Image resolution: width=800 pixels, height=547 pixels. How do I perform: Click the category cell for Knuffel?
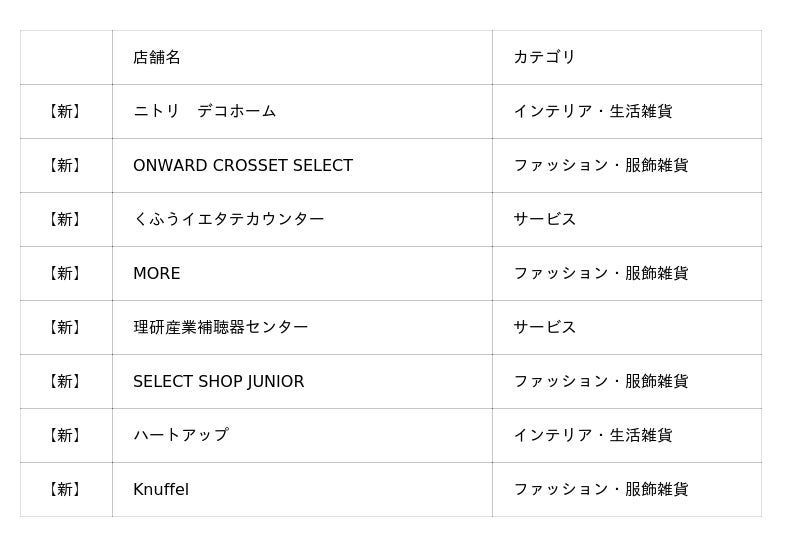click(600, 489)
